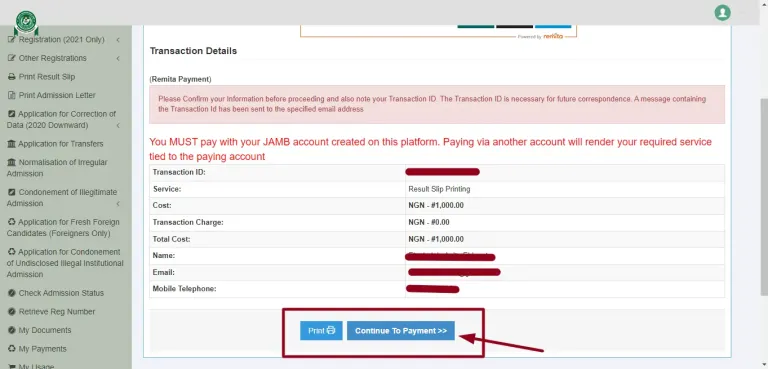The height and width of the screenshot is (369, 768).
Task: Click the icon beside Application for Correction of Data
Action: coord(12,114)
